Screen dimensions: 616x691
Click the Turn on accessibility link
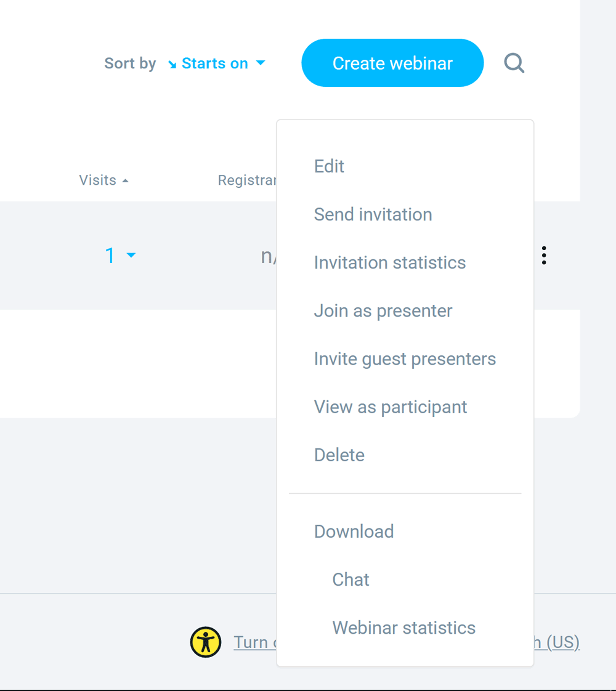(254, 642)
